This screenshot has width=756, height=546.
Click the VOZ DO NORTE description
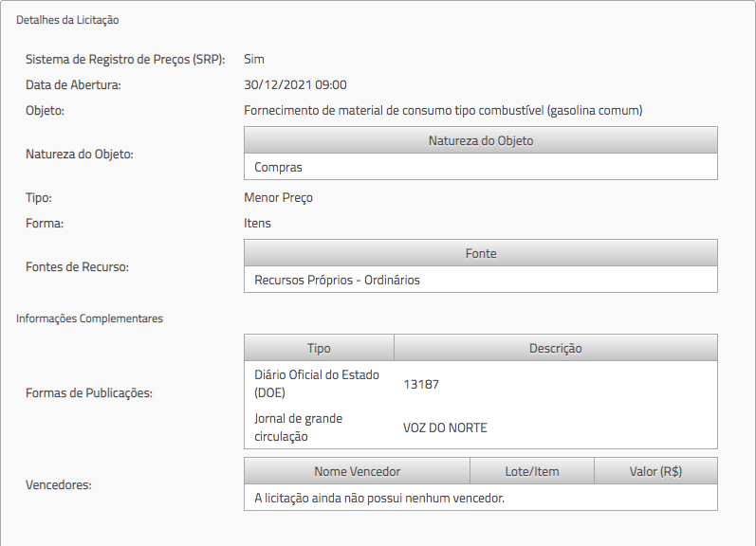(x=445, y=428)
